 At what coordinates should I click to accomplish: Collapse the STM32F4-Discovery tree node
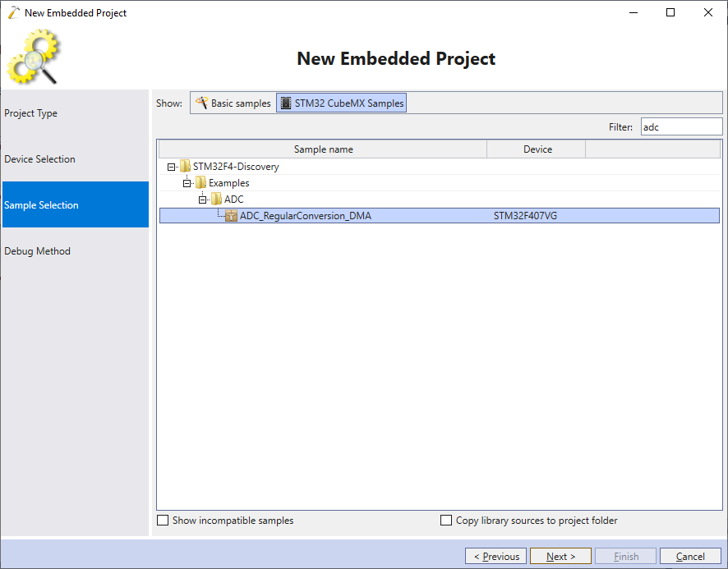[x=172, y=167]
